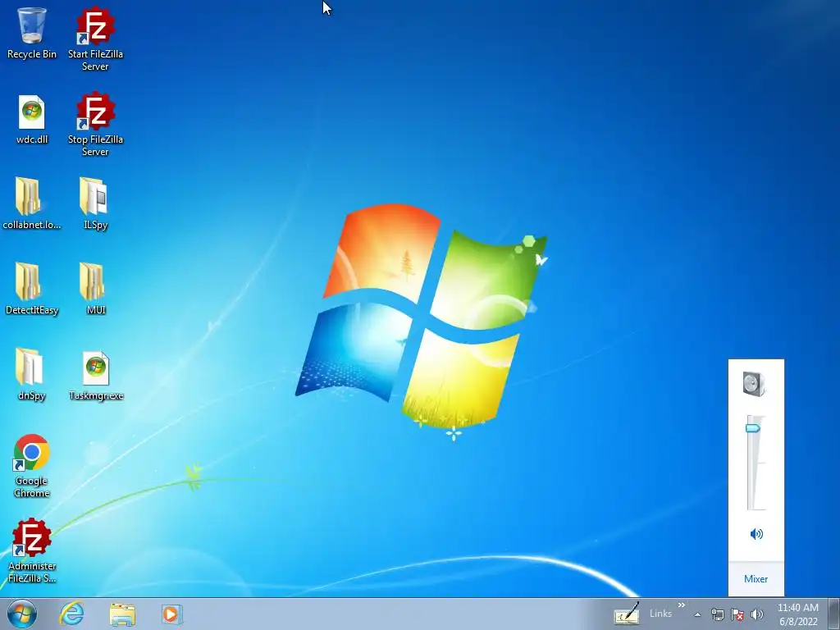Select Administer FileZilla Server shortcut
Viewport: 840px width, 630px height.
click(32, 550)
